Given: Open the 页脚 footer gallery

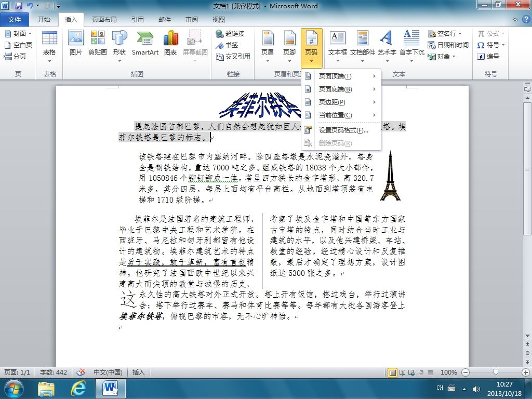Looking at the screenshot, I should click(x=289, y=46).
